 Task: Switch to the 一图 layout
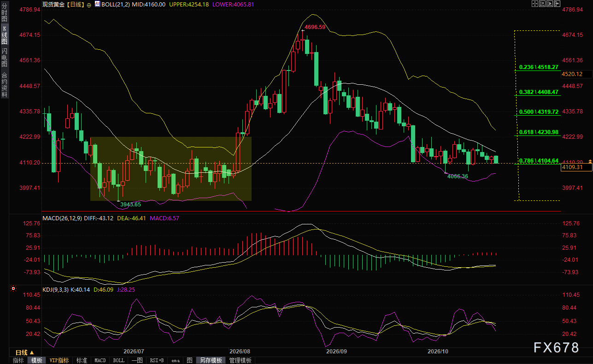click(137, 360)
